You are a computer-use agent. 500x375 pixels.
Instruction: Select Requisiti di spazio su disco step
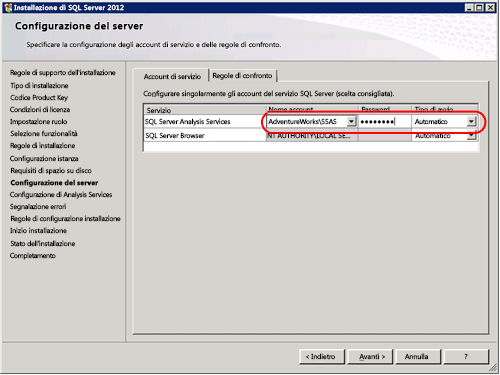tap(51, 171)
